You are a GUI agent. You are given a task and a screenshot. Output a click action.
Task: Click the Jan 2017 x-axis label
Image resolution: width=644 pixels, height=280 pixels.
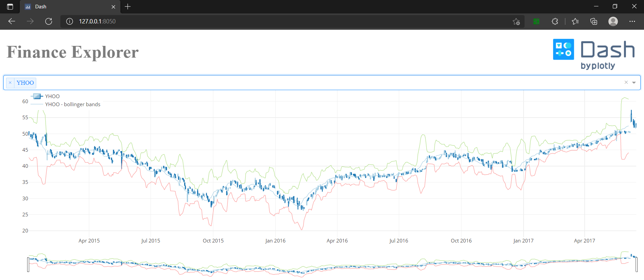(523, 241)
